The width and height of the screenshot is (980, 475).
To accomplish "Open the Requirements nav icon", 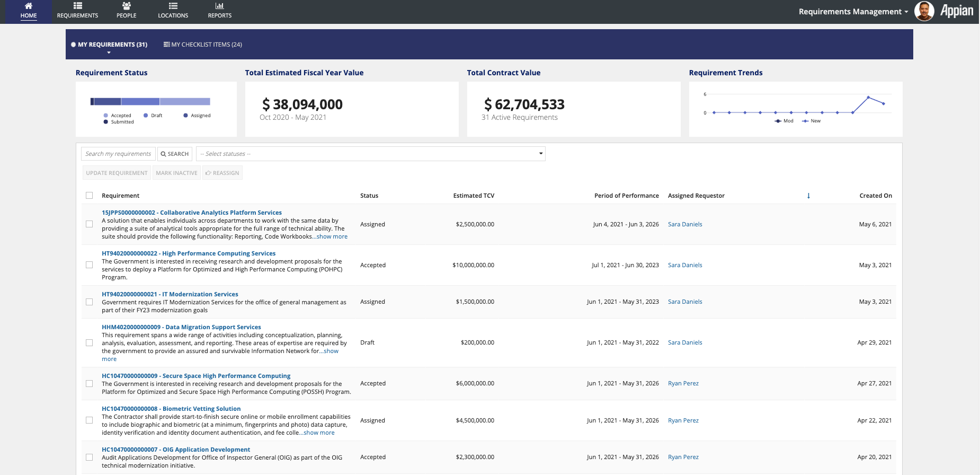I will tap(77, 6).
